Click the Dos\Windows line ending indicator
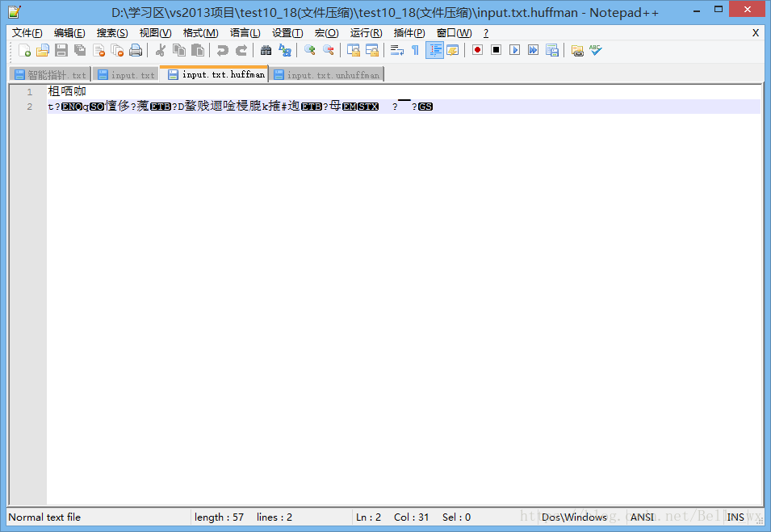The height and width of the screenshot is (532, 771). click(x=574, y=517)
